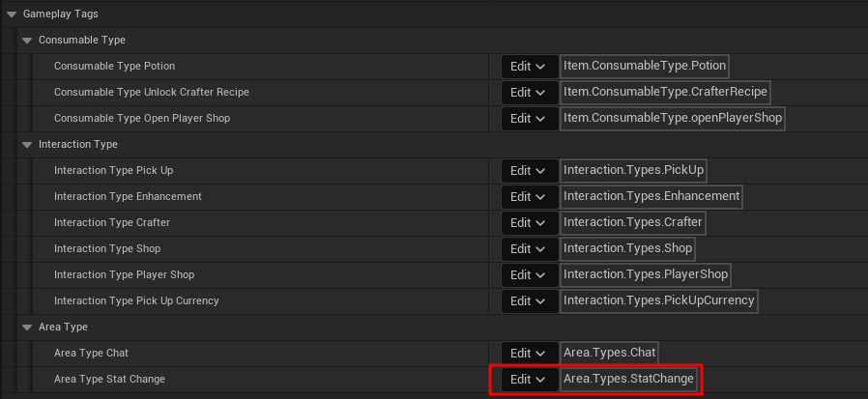This screenshot has height=399, width=868.
Task: Open Edit dropdown for Area Type Stat Change
Action: point(530,379)
